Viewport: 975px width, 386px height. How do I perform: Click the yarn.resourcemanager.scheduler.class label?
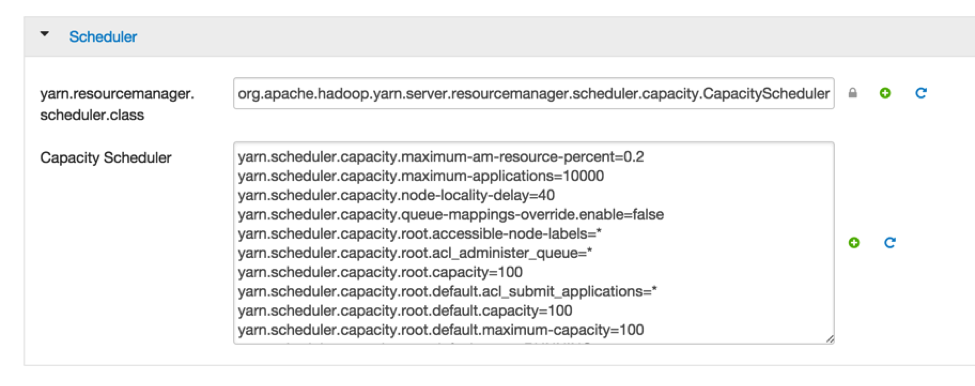[117, 104]
